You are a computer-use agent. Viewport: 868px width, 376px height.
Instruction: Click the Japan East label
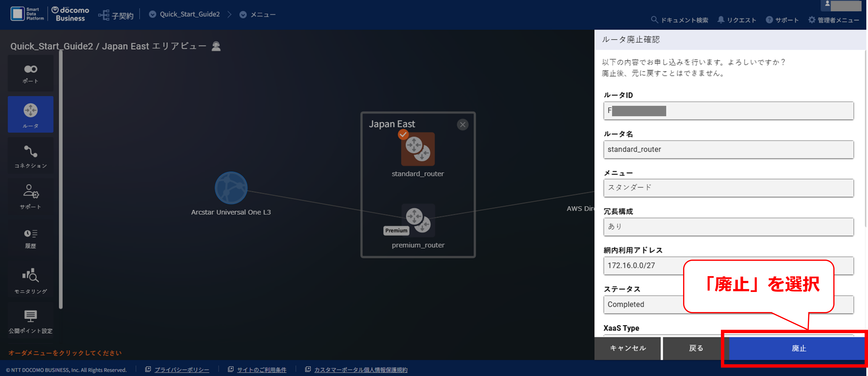click(392, 124)
